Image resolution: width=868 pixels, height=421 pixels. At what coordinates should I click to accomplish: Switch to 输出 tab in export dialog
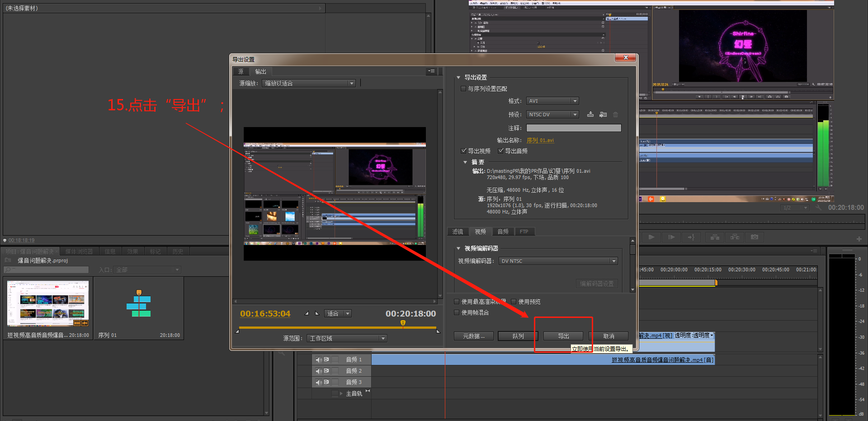click(260, 71)
